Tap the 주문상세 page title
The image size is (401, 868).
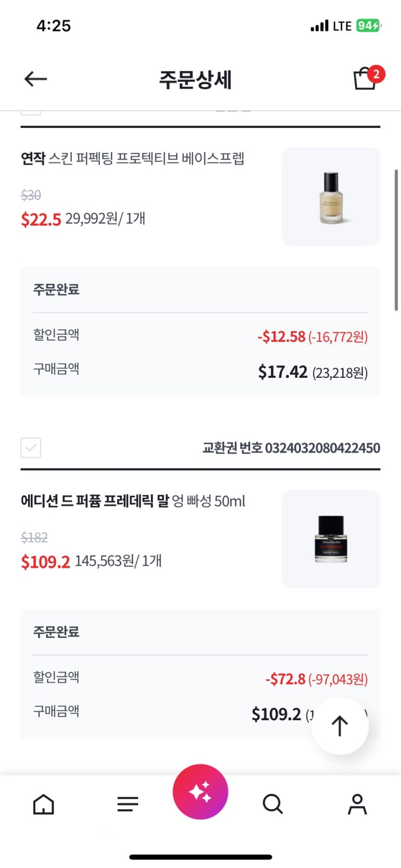[x=195, y=80]
